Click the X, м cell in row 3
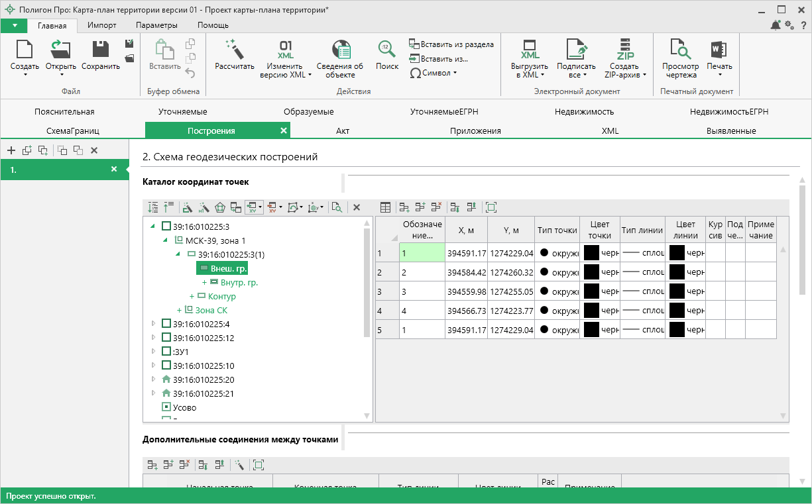 467,291
